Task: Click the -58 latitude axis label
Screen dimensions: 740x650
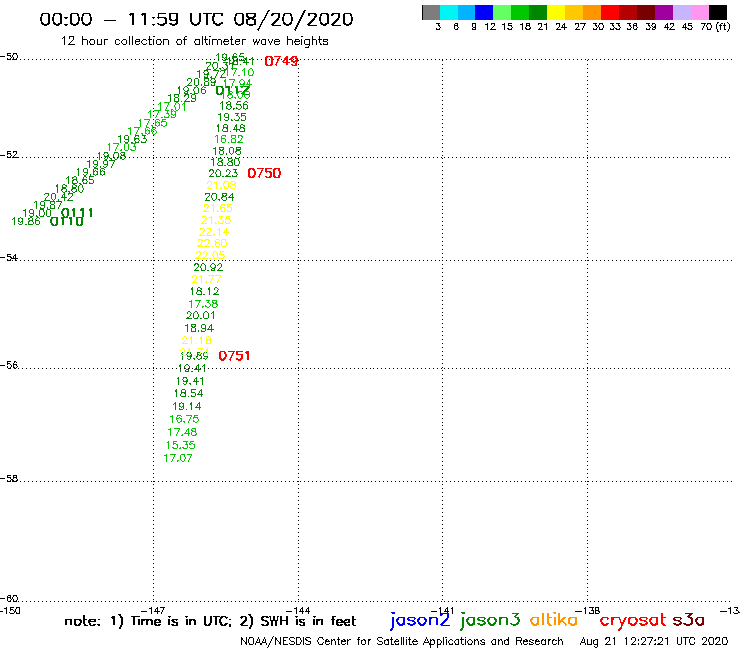Action: pos(9,479)
